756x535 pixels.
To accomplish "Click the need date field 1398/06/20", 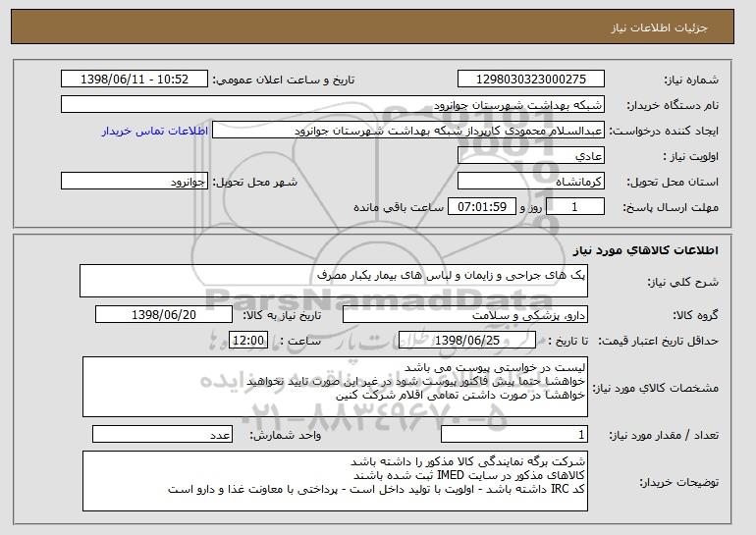I will [164, 315].
